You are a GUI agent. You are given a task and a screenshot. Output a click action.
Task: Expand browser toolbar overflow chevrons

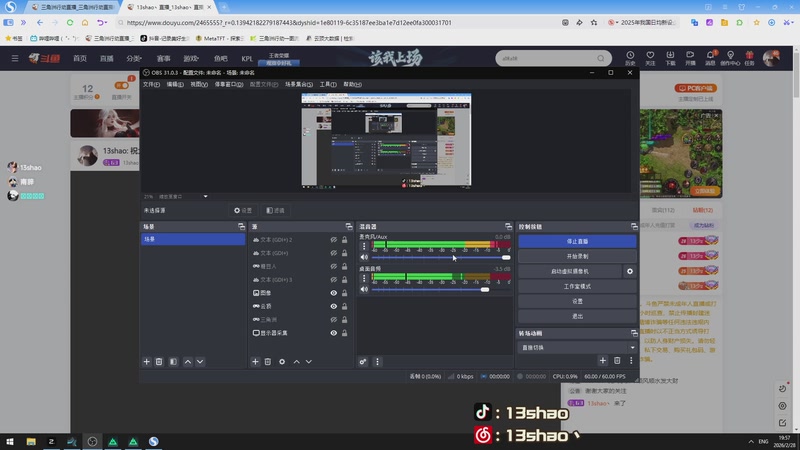(x=23, y=22)
